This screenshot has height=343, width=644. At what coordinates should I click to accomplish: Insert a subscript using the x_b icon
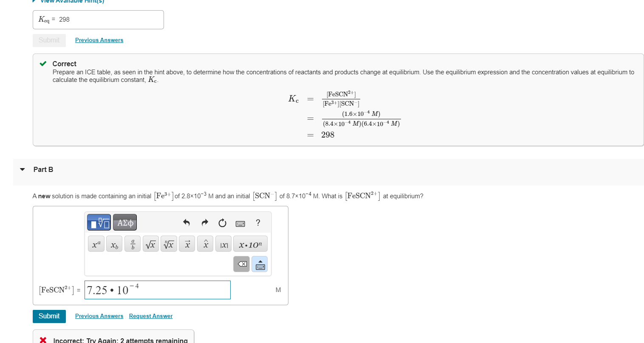(x=114, y=244)
